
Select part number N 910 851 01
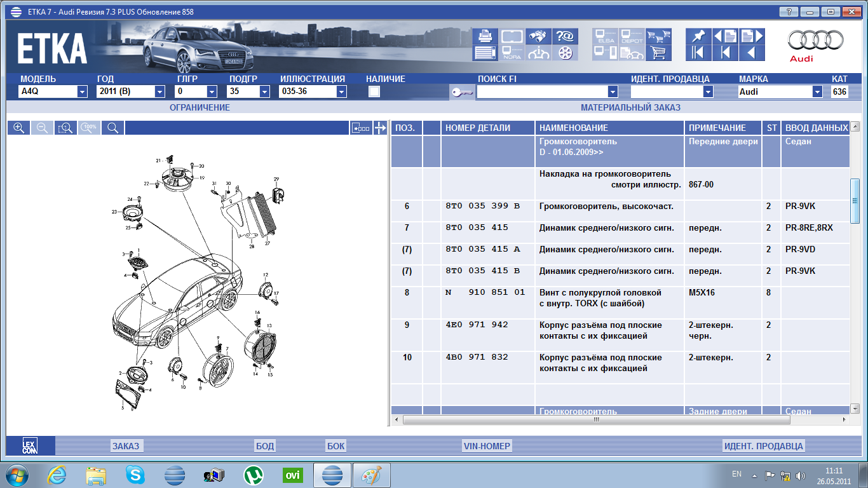click(x=485, y=292)
